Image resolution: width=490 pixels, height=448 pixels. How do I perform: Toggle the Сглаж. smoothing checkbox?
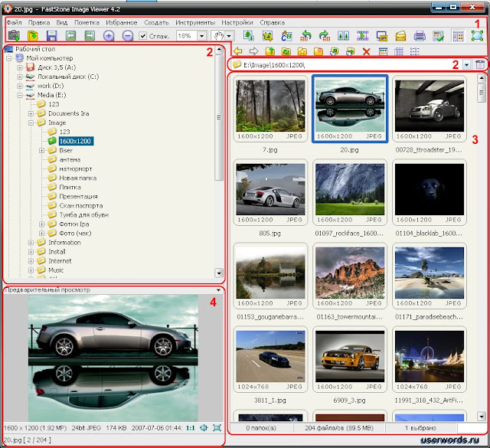click(143, 36)
